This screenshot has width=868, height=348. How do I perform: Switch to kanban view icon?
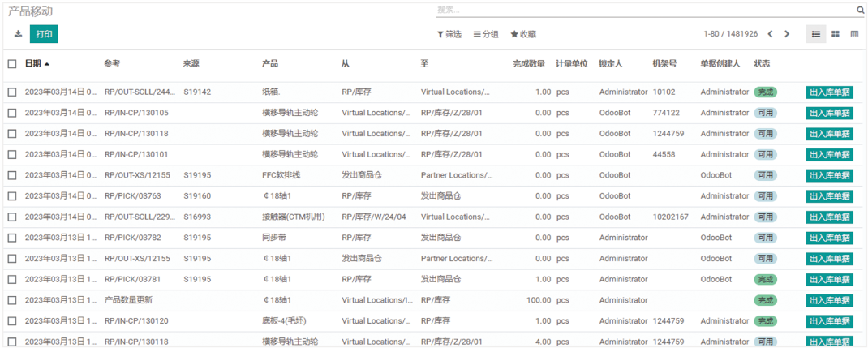[835, 34]
